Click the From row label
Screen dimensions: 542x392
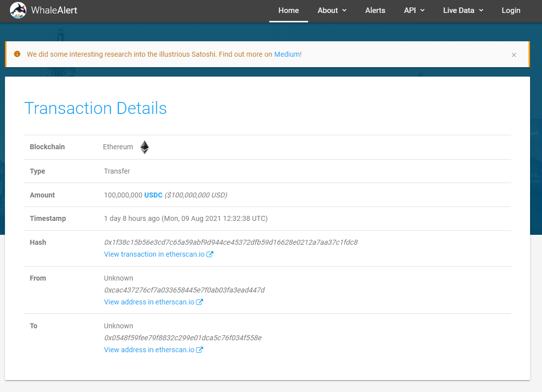tap(38, 279)
